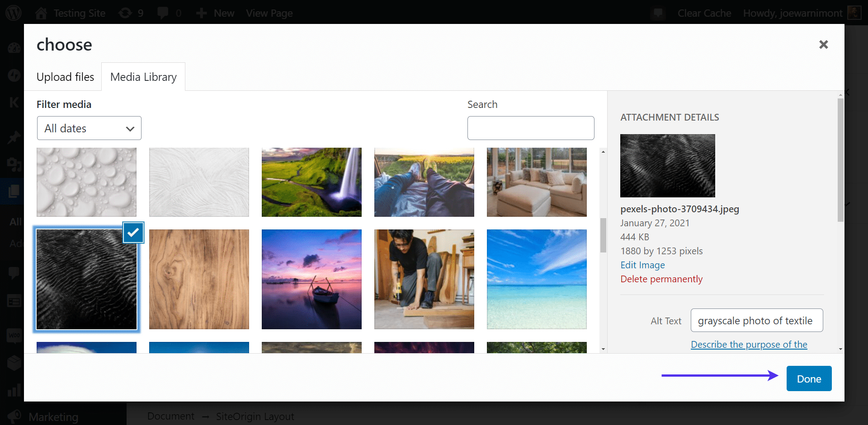Expand the All dates filter dropdown
Image resolution: width=868 pixels, height=425 pixels.
pyautogui.click(x=89, y=128)
